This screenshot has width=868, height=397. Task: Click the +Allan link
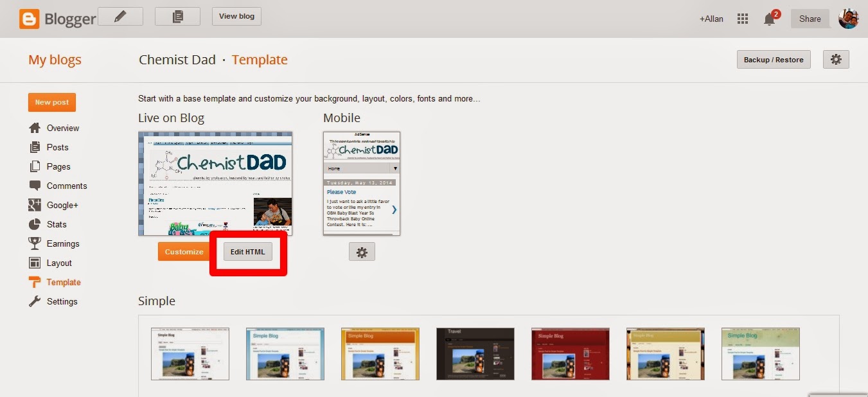click(711, 19)
